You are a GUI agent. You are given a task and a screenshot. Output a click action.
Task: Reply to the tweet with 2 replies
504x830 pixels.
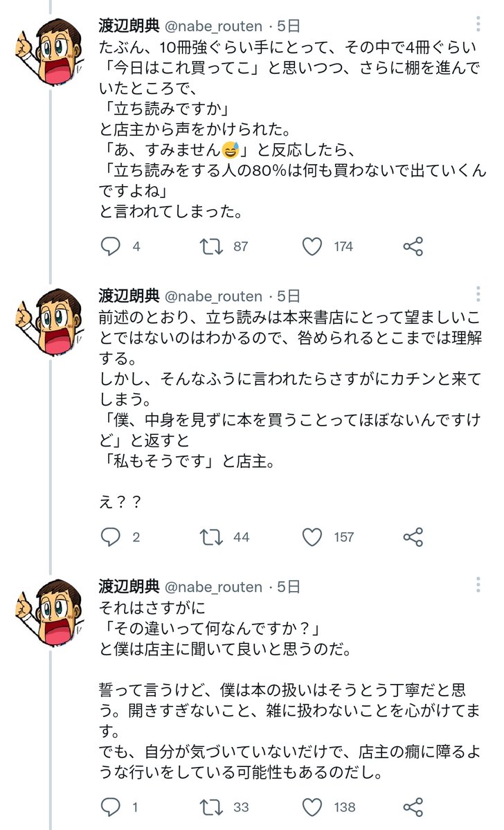pyautogui.click(x=111, y=536)
